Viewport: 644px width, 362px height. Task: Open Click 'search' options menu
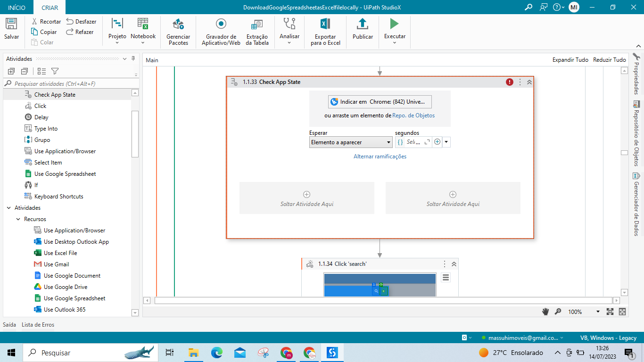pyautogui.click(x=444, y=264)
